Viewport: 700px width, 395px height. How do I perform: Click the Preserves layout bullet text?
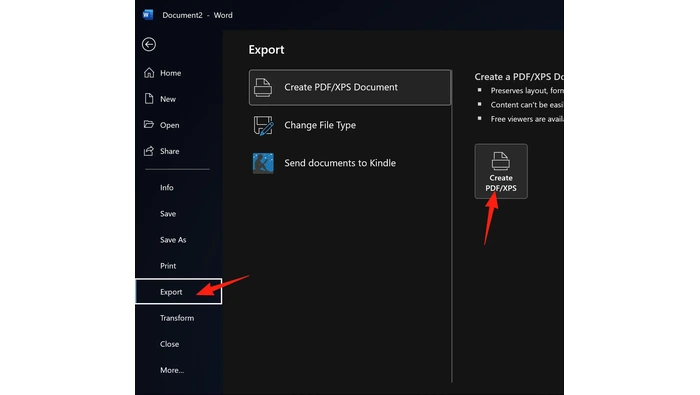tap(527, 91)
